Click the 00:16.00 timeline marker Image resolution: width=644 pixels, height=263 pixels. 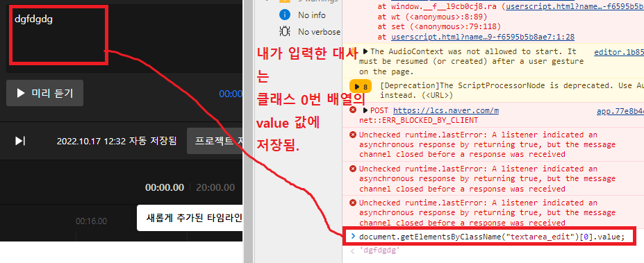[x=91, y=221]
